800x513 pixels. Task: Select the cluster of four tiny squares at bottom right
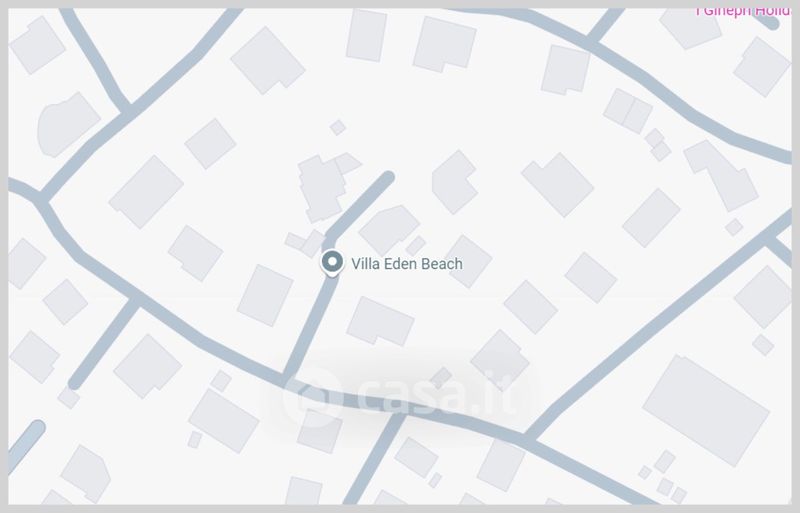pyautogui.click(x=663, y=477)
